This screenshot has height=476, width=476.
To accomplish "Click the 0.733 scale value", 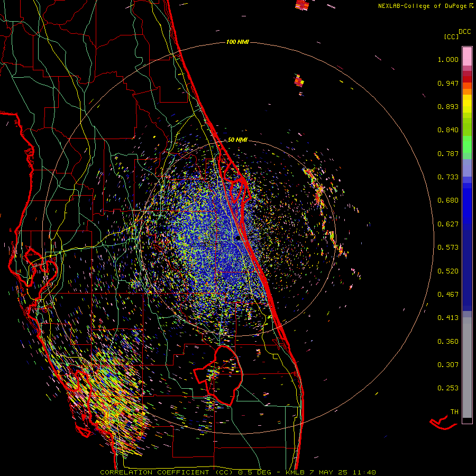I will [448, 177].
